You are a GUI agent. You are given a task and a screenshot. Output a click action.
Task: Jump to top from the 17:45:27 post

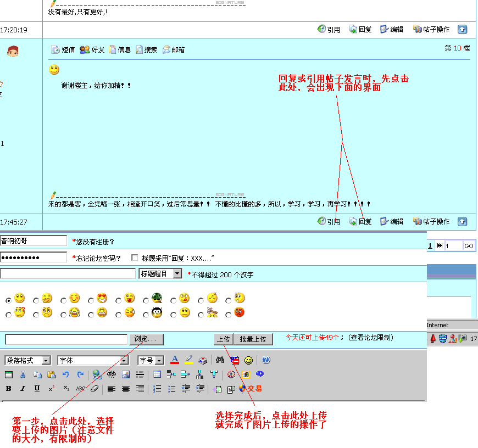tap(462, 222)
